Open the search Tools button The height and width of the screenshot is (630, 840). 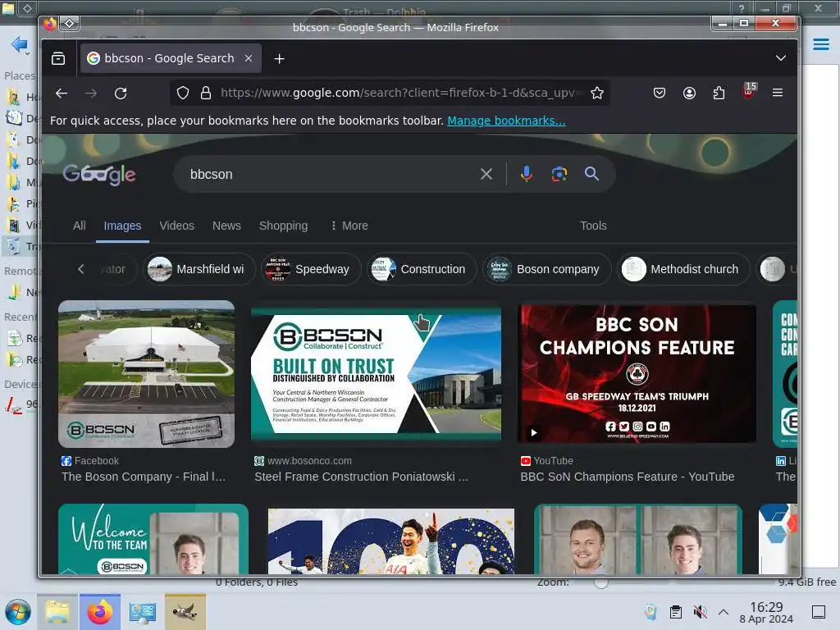pyautogui.click(x=594, y=226)
